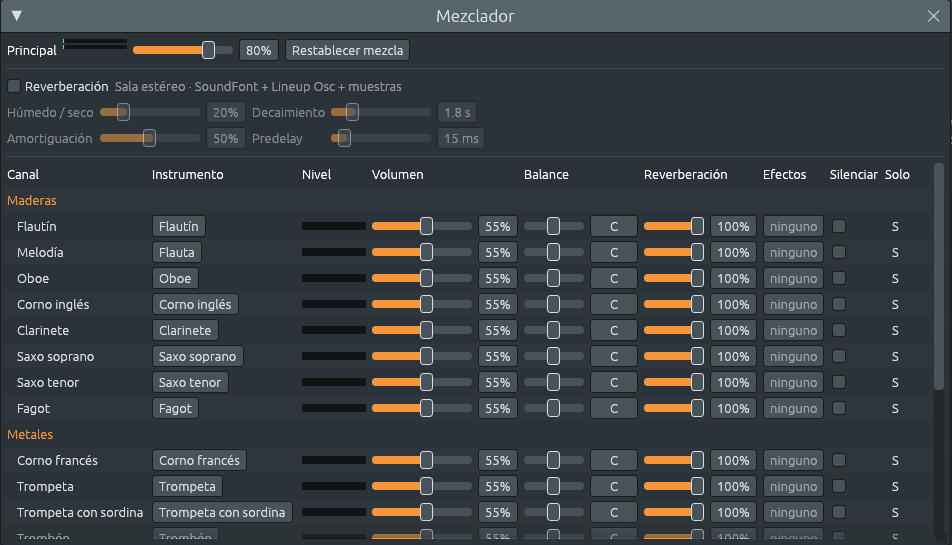Open the Saxo soprano instrument selector
Image resolution: width=952 pixels, height=545 pixels.
tap(197, 357)
